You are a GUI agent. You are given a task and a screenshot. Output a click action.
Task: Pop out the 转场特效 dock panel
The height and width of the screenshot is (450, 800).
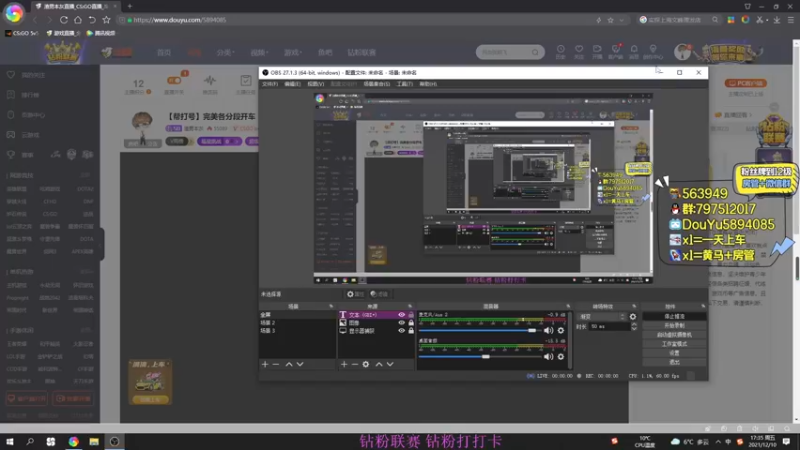634,306
